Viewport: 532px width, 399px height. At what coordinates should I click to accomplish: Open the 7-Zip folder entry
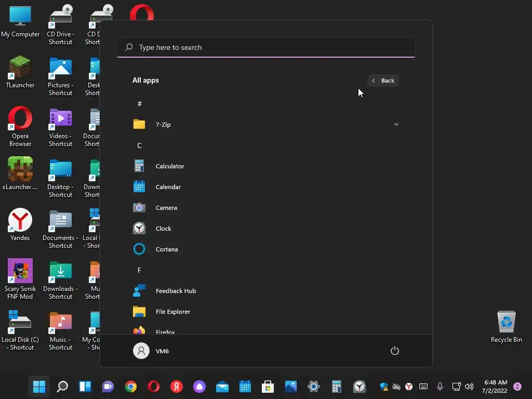click(x=265, y=125)
